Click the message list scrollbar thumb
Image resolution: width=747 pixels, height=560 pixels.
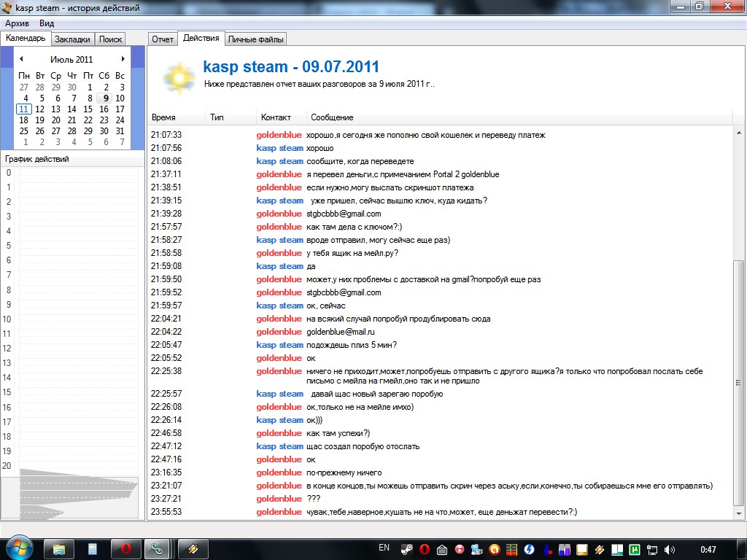[738, 382]
